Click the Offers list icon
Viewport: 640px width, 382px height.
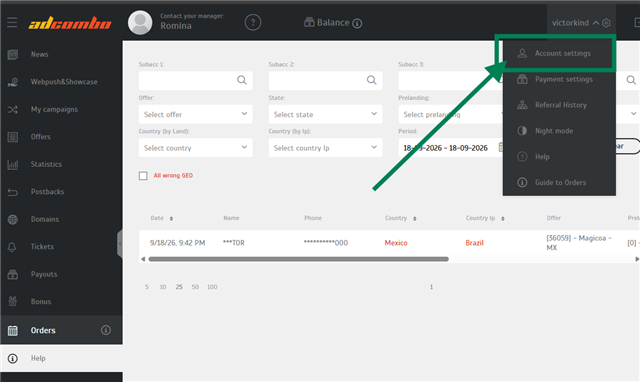[x=13, y=137]
